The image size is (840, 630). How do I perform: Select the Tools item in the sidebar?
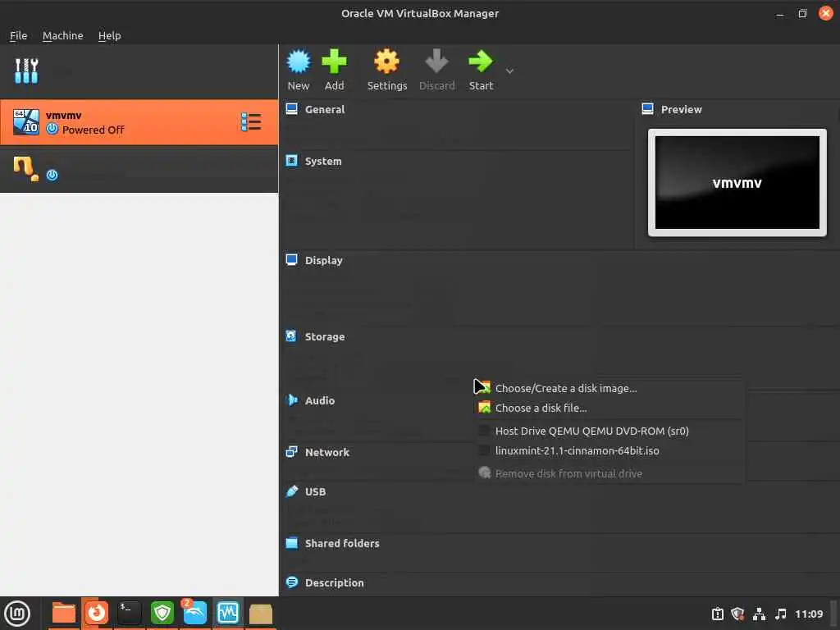pyautogui.click(x=139, y=71)
